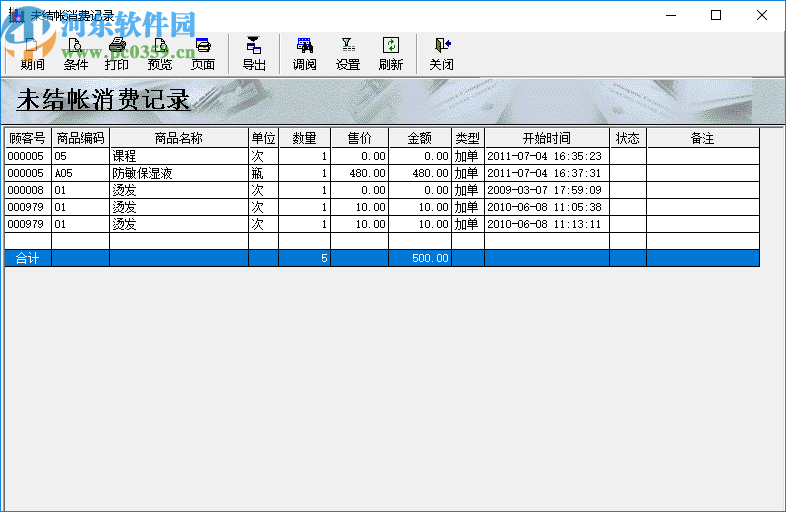Select the 防敏保湿液 product name cell
The image size is (786, 512).
pos(179,173)
